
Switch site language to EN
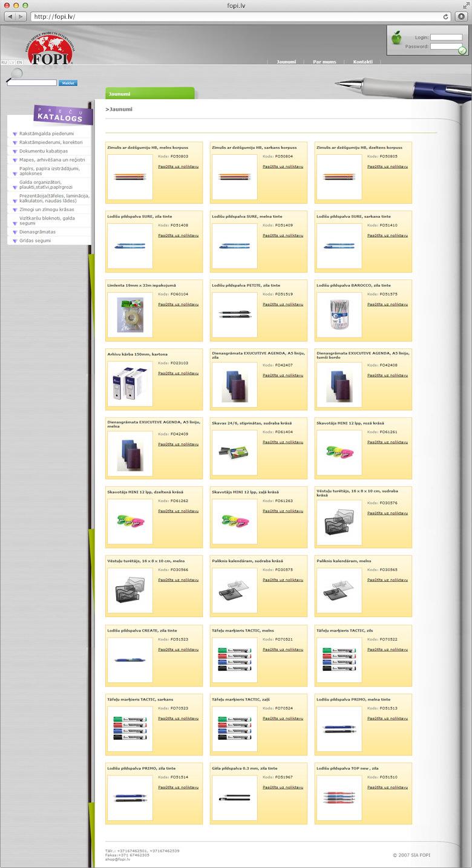(x=19, y=62)
